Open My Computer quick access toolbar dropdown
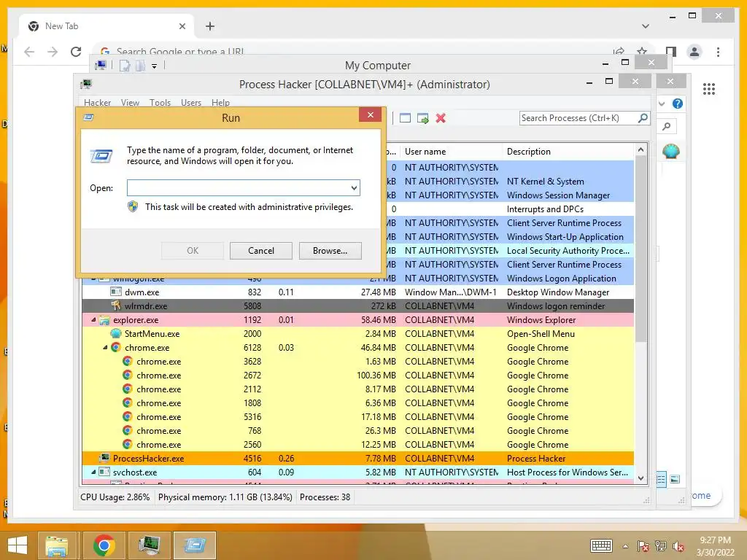 click(155, 66)
